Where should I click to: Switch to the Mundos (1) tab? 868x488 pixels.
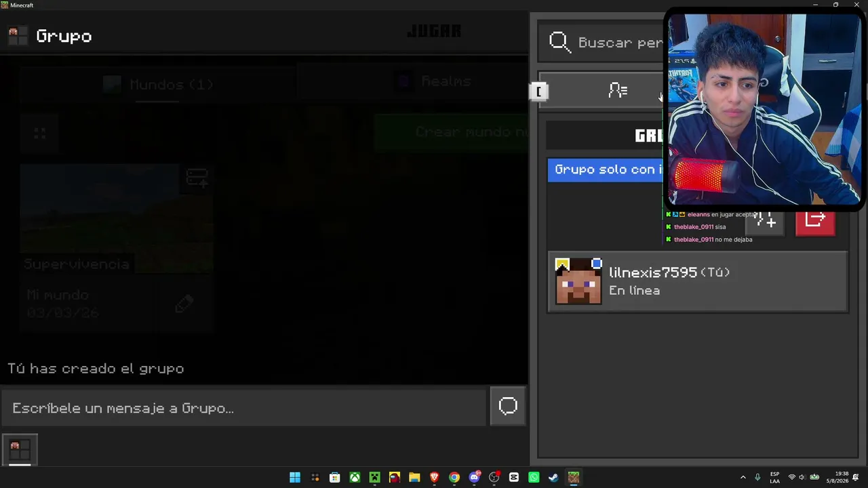pos(158,85)
